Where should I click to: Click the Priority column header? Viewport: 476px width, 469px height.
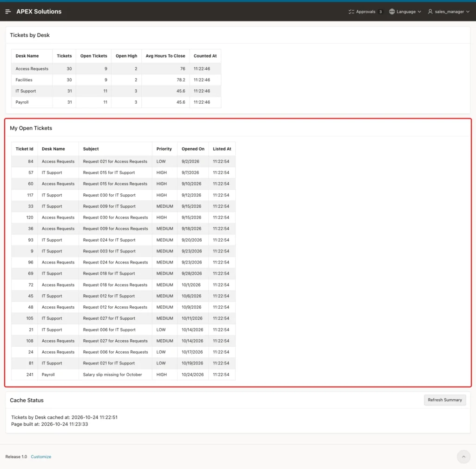[x=164, y=149]
